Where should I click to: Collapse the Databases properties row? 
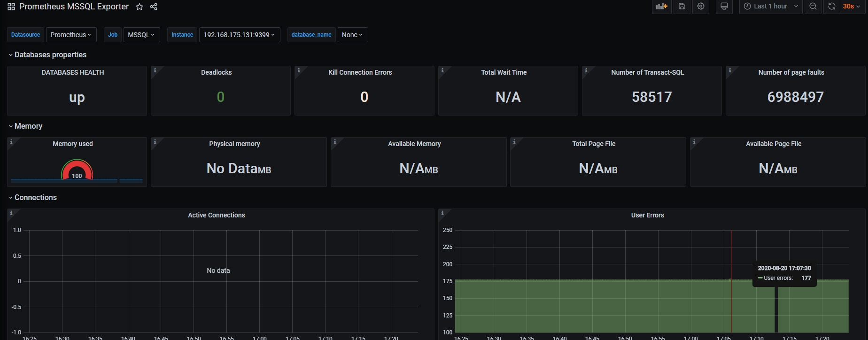point(47,55)
